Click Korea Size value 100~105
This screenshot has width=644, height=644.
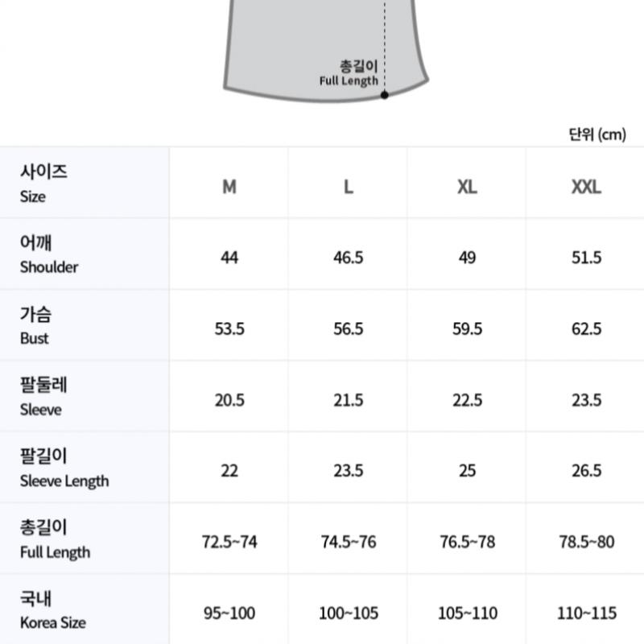[x=348, y=613]
